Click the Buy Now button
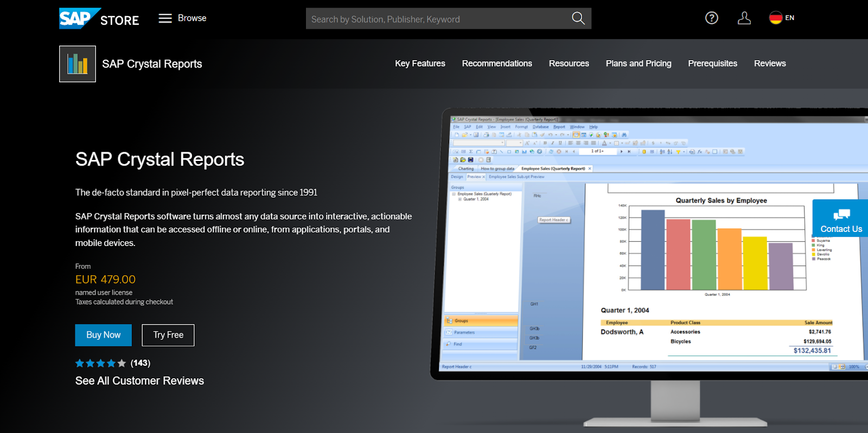Image resolution: width=868 pixels, height=433 pixels. click(x=104, y=335)
